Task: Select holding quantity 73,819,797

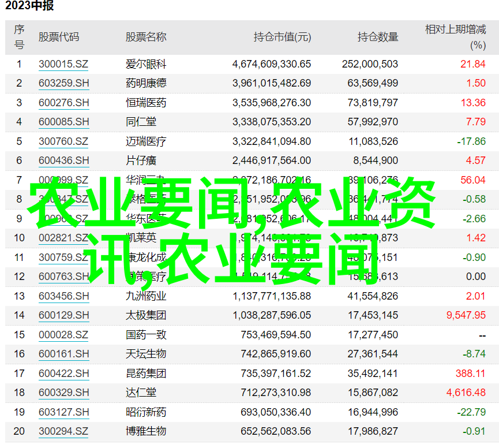Action: [373, 103]
